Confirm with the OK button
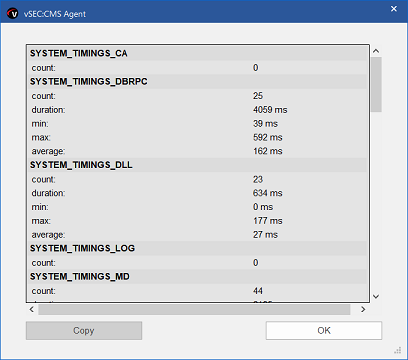 coord(324,330)
